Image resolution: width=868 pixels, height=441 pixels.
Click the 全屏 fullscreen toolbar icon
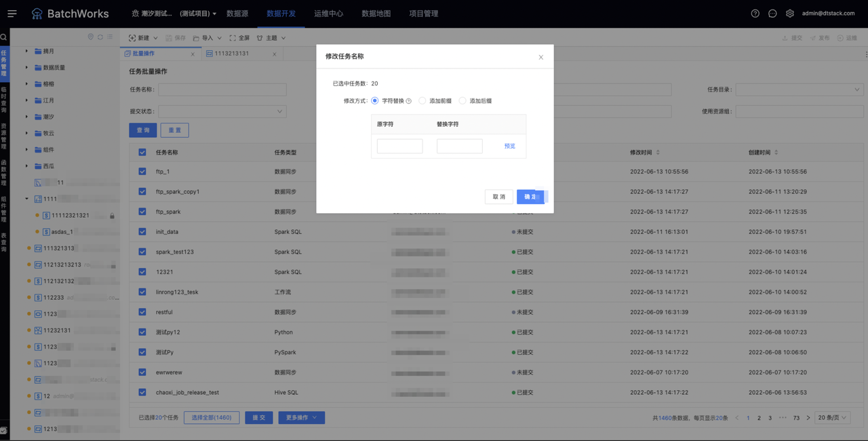[233, 38]
